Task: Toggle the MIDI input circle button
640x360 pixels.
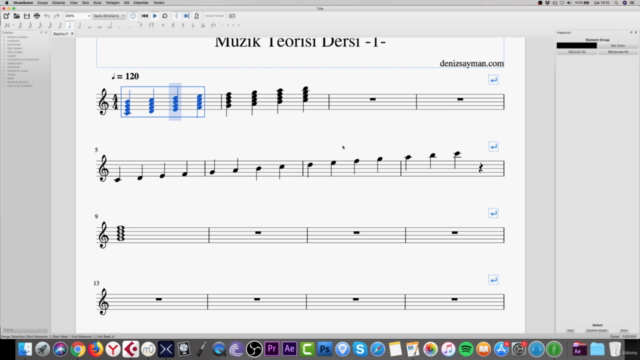Action: (133, 16)
